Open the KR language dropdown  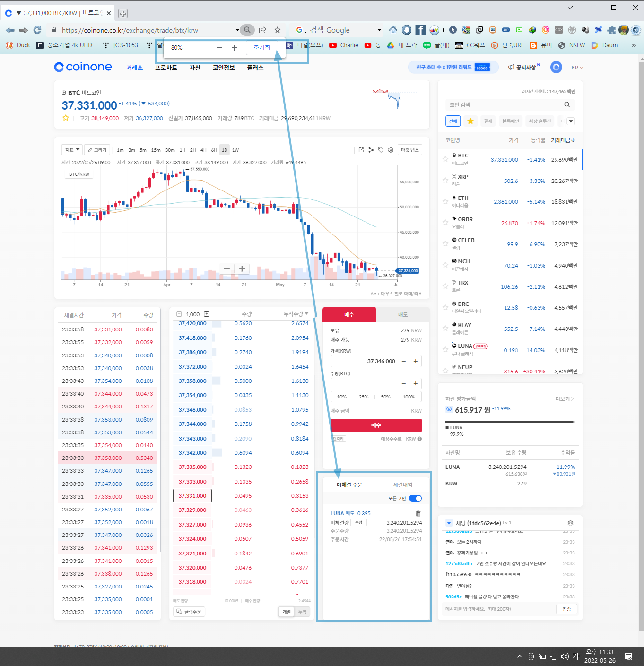click(577, 68)
